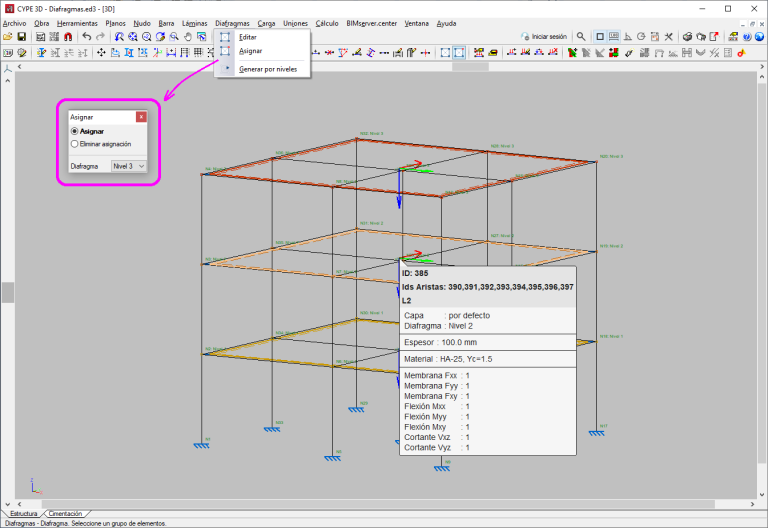Viewport: 768px width, 528px height.
Task: Switch to the Cimentación tab
Action: click(x=65, y=513)
